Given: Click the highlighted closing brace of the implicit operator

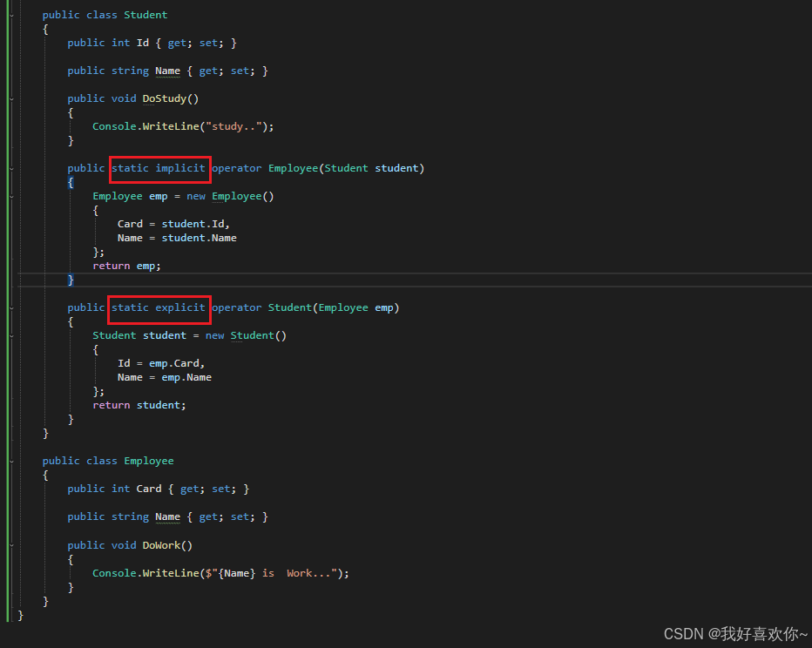Looking at the screenshot, I should point(71,280).
